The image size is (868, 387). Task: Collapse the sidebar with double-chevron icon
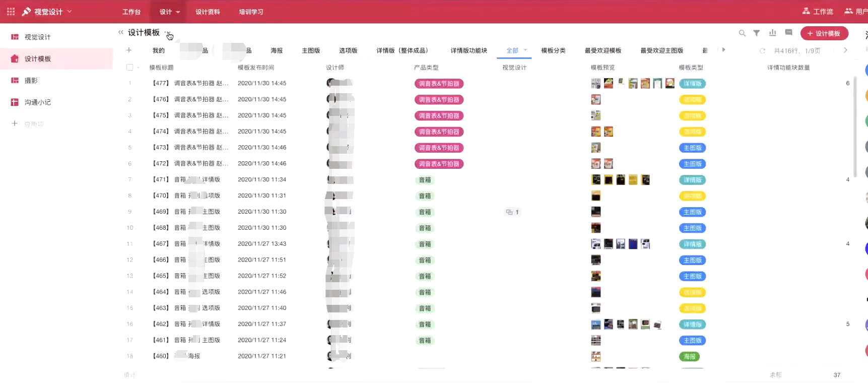121,32
